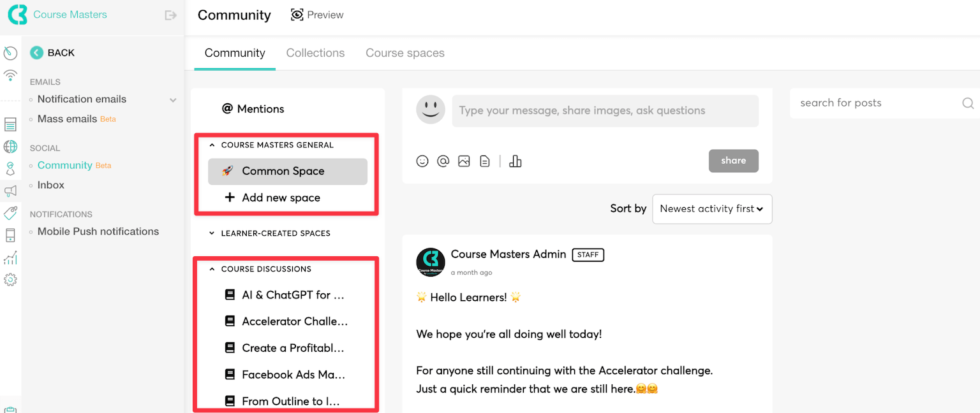Click the search magnifier icon
The height and width of the screenshot is (413, 980).
[968, 103]
